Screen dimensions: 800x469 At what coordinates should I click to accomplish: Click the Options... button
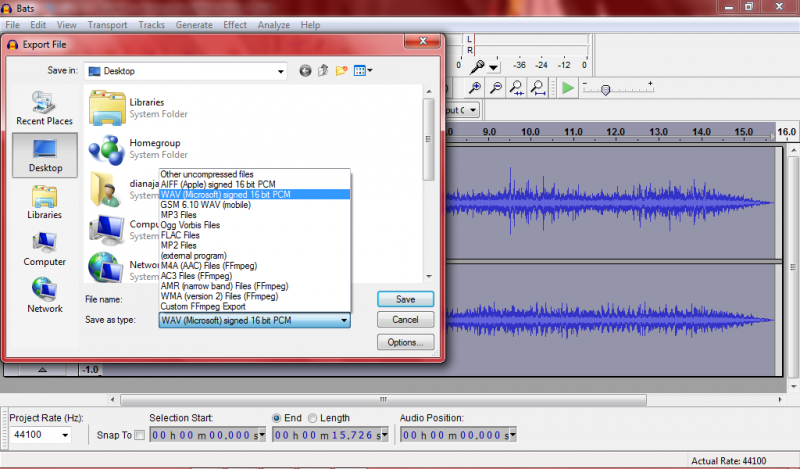pyautogui.click(x=405, y=342)
